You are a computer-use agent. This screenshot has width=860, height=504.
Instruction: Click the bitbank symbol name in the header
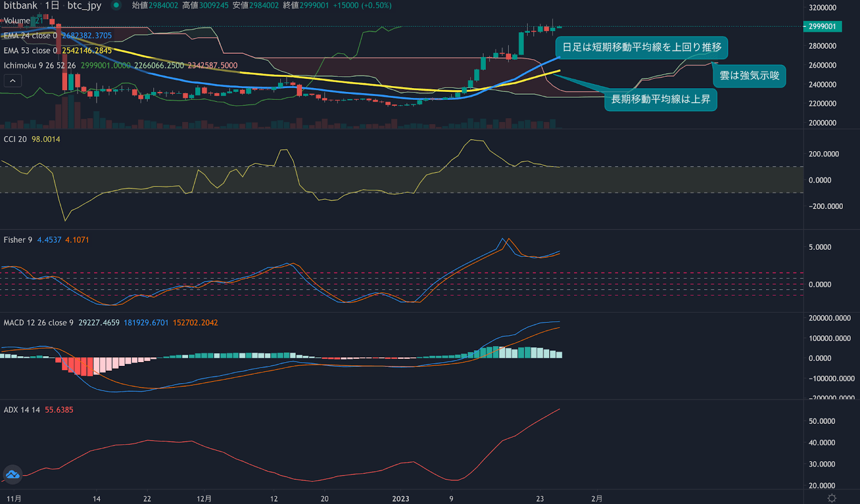[20, 5]
